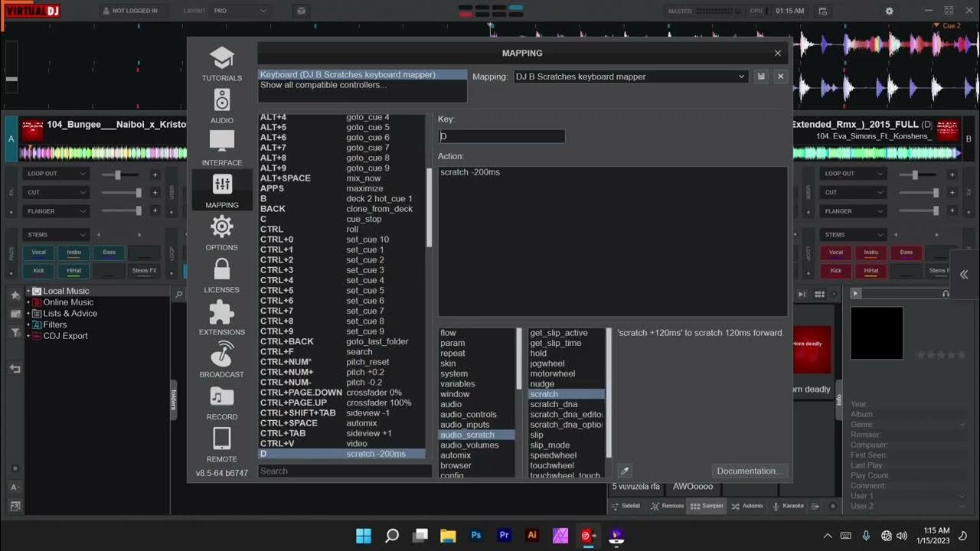Viewport: 980px width, 551px height.
Task: Select scratch_dna in the action list
Action: tap(567, 404)
